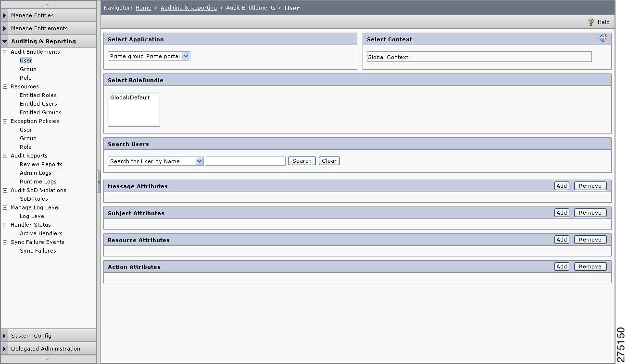
Task: Collapse the Manage Log Level tree node
Action: [x=5, y=207]
